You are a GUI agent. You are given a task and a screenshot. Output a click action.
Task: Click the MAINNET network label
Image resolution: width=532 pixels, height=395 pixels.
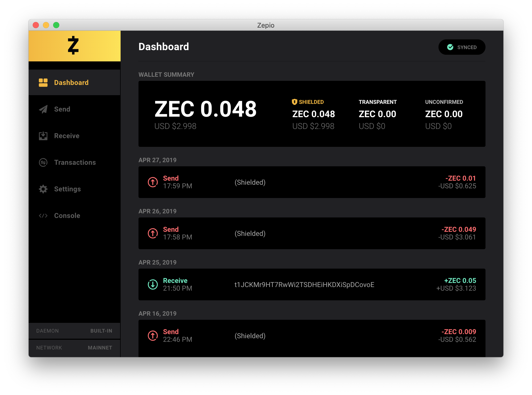[100, 348]
